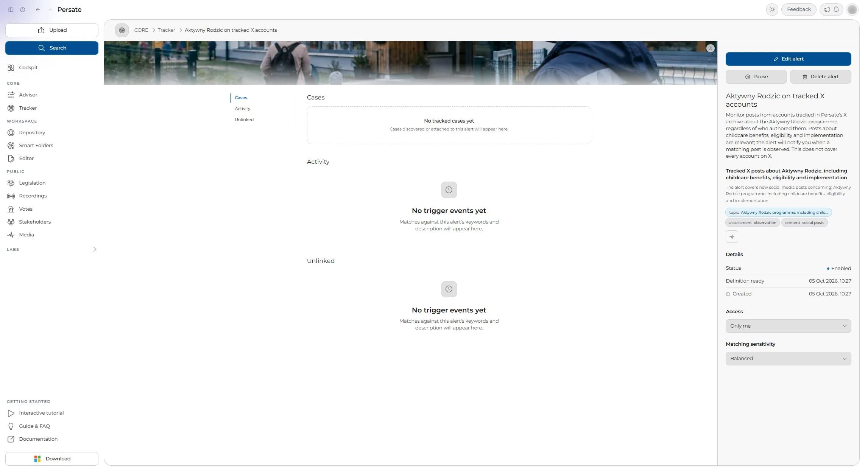Go forward with the right arrow
This screenshot has width=868, height=474.
click(50, 10)
